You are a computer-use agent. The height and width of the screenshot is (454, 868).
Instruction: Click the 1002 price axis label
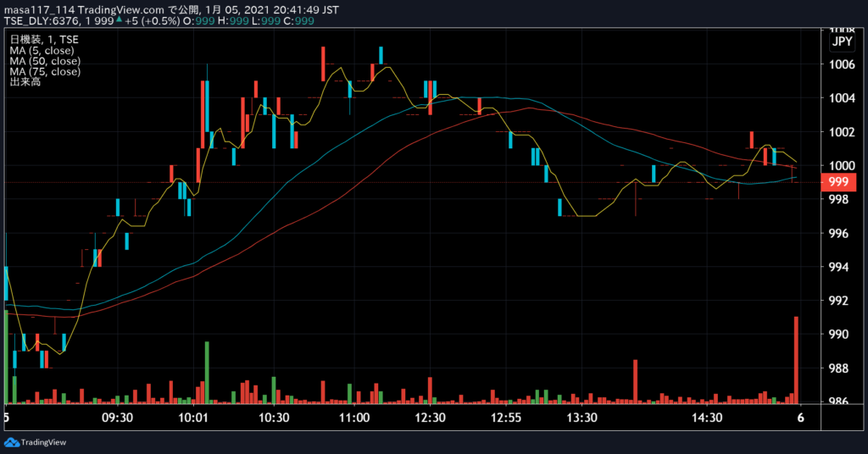click(842, 132)
